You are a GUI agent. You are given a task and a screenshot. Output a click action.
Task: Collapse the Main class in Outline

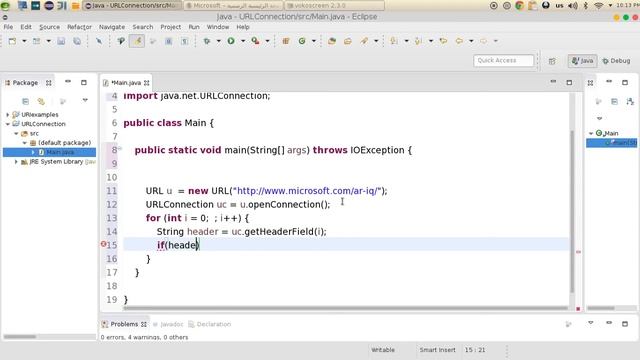[x=591, y=133]
